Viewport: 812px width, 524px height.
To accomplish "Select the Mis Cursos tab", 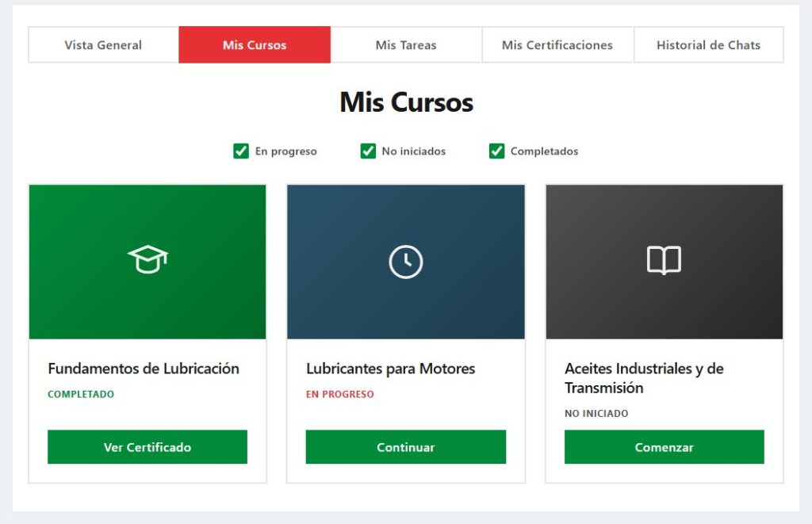I will click(x=255, y=45).
